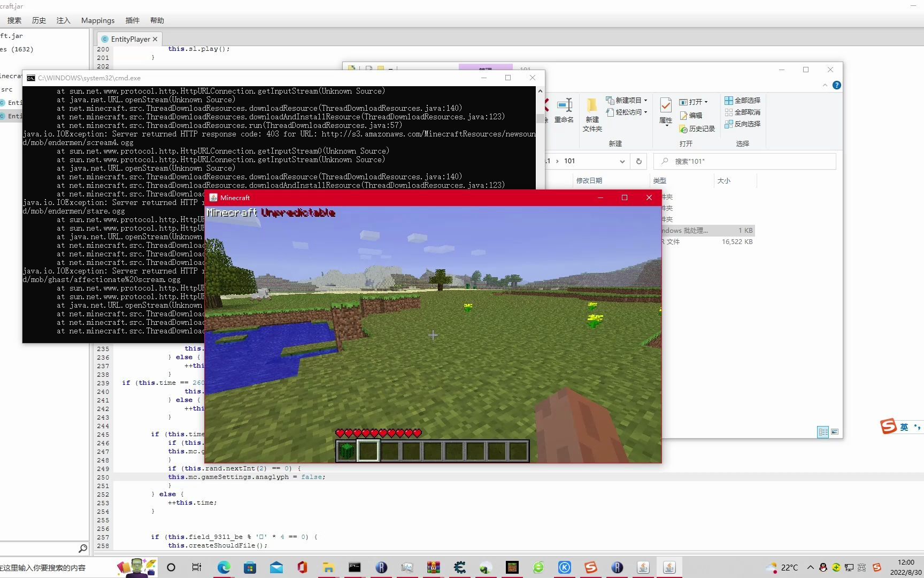This screenshot has width=924, height=578.
Task: Select the 16,522 KB file row
Action: pyautogui.click(x=707, y=241)
